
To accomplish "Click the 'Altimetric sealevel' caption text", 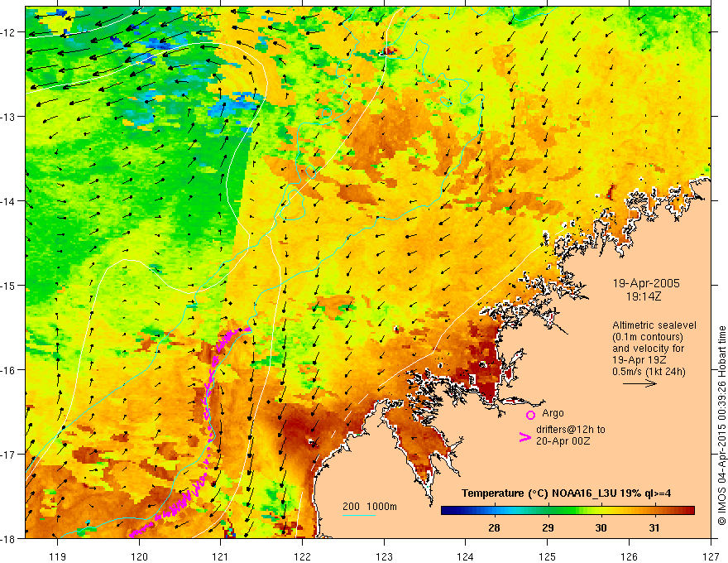I will [x=654, y=325].
